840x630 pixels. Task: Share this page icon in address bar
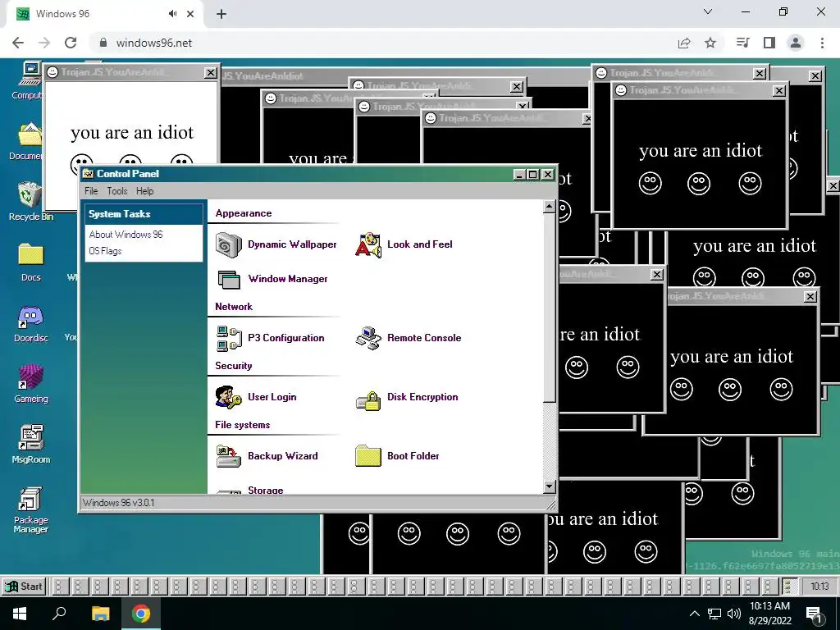pyautogui.click(x=684, y=43)
